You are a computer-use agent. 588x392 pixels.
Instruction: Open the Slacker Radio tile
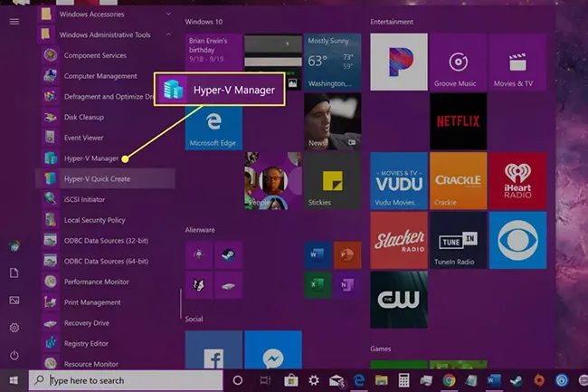click(x=399, y=240)
